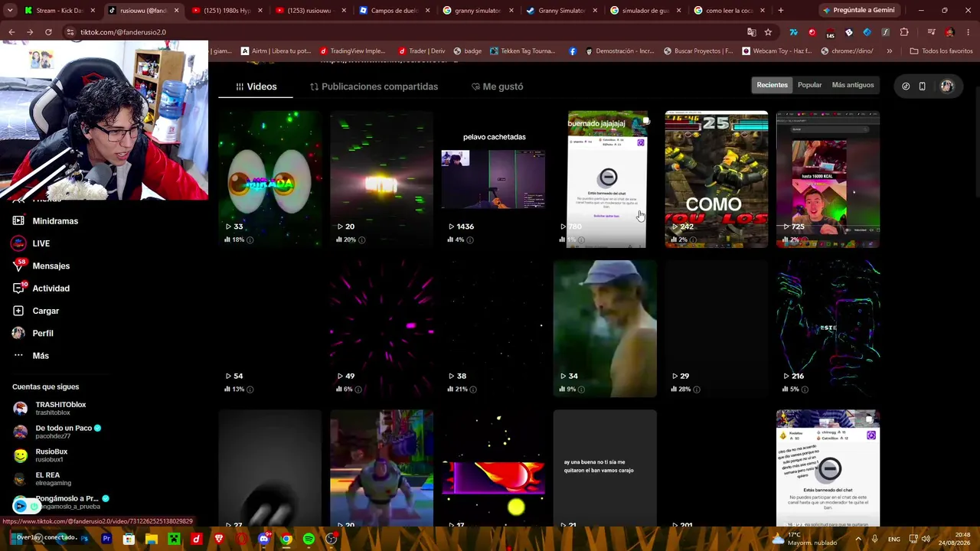The height and width of the screenshot is (551, 980).
Task: Switch to the Videos tab
Action: [256, 86]
